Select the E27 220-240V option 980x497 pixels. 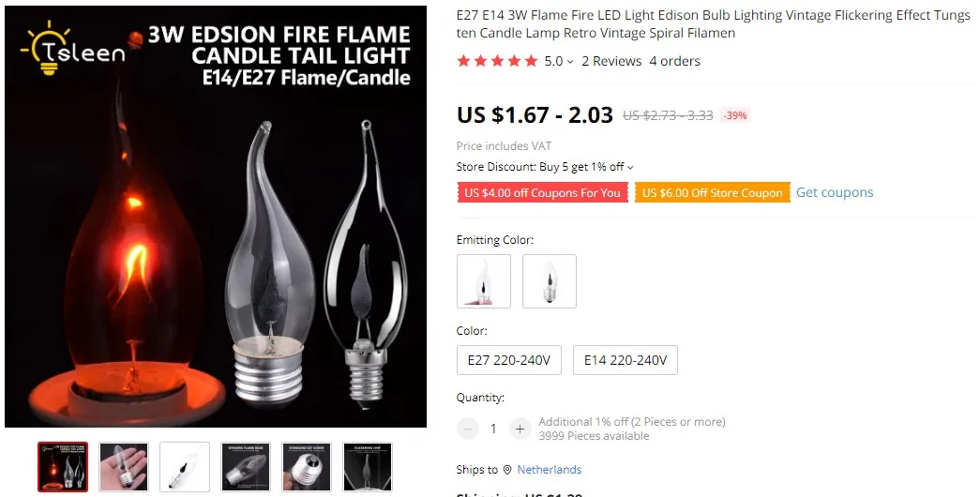coord(508,360)
